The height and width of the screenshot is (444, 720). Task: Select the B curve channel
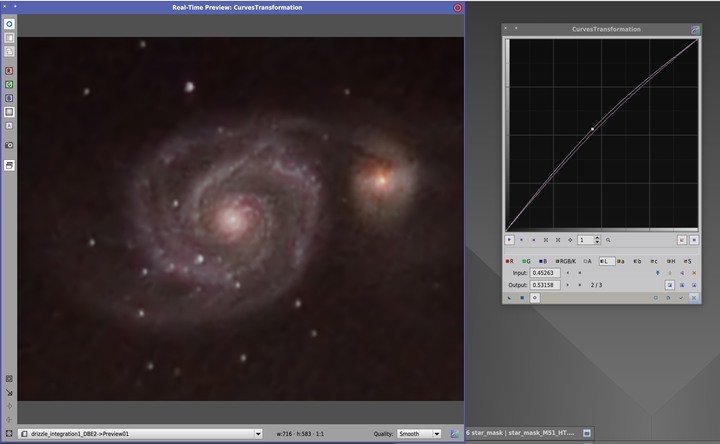(x=543, y=261)
